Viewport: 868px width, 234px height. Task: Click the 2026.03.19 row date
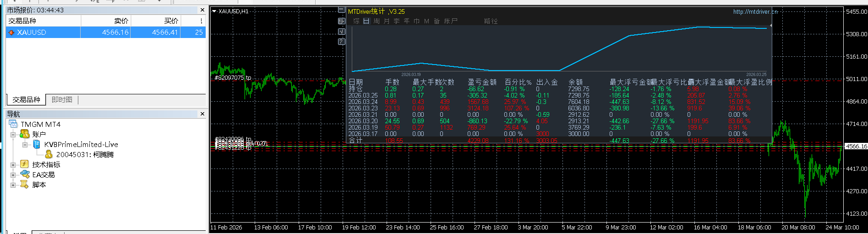point(363,127)
